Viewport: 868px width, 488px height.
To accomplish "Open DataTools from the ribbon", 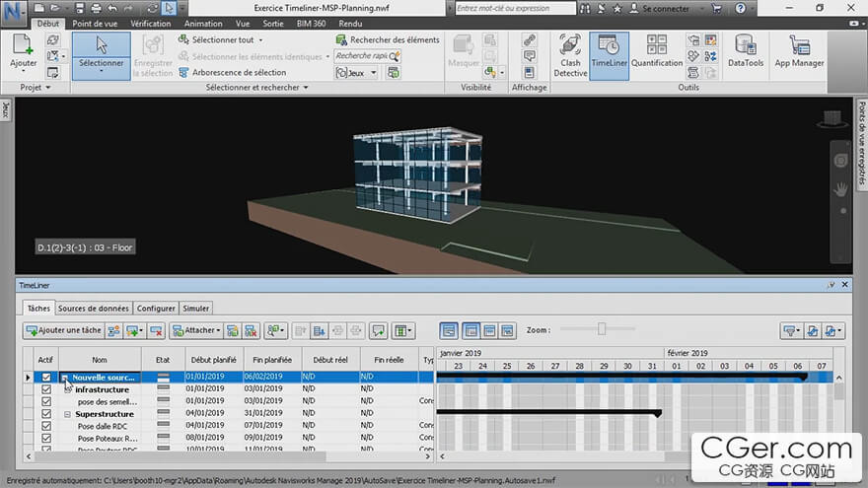I will pyautogui.click(x=745, y=51).
